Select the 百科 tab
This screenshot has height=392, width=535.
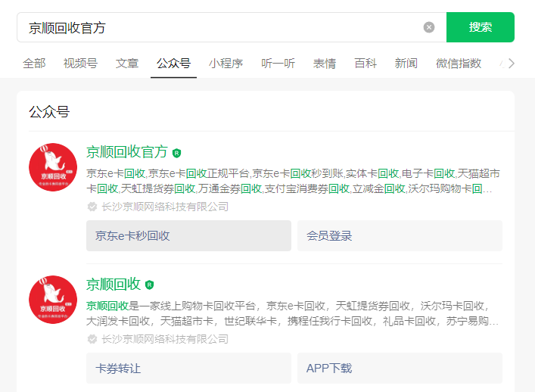(365, 64)
